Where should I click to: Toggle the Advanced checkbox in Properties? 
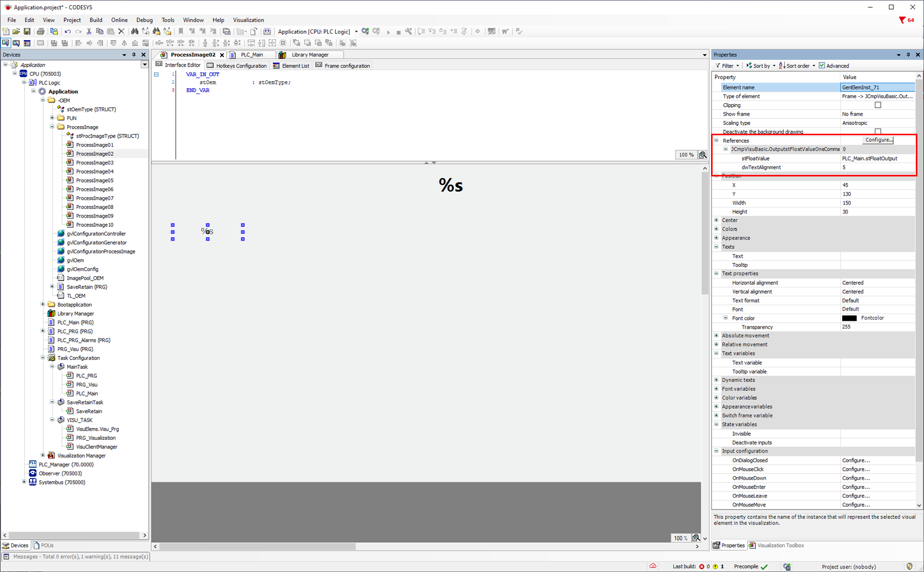(x=822, y=66)
